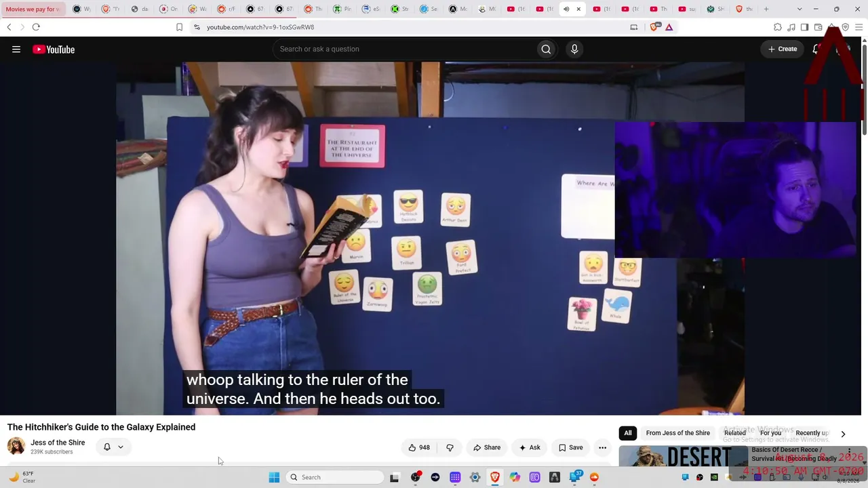Open Copilot from the taskbar

click(x=515, y=477)
